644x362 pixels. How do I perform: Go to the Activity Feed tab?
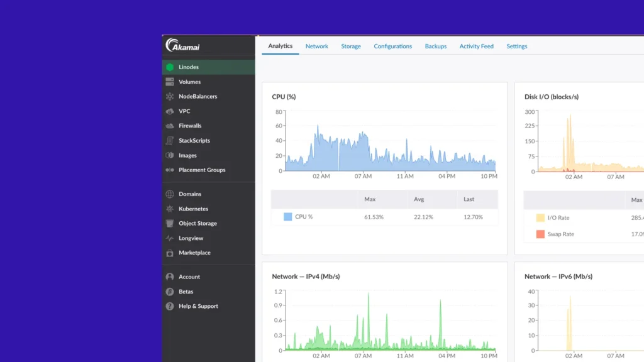point(476,47)
